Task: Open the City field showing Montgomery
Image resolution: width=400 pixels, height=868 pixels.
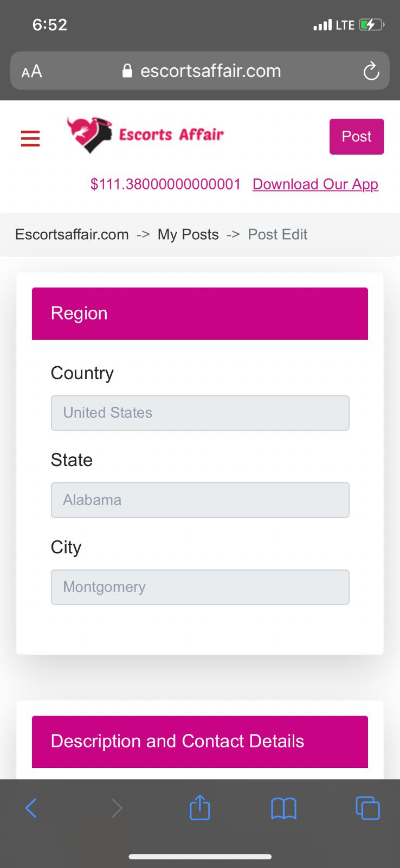Action: point(200,587)
